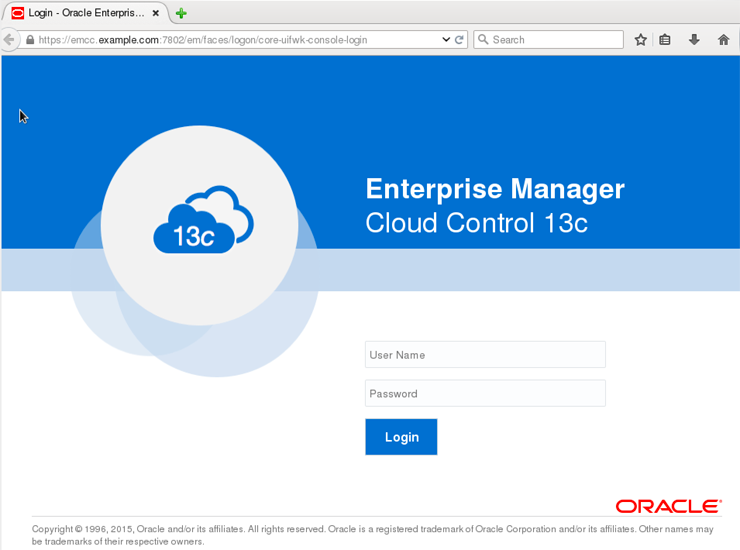Open the downloads arrow icon
The image size is (740, 550).
[694, 40]
